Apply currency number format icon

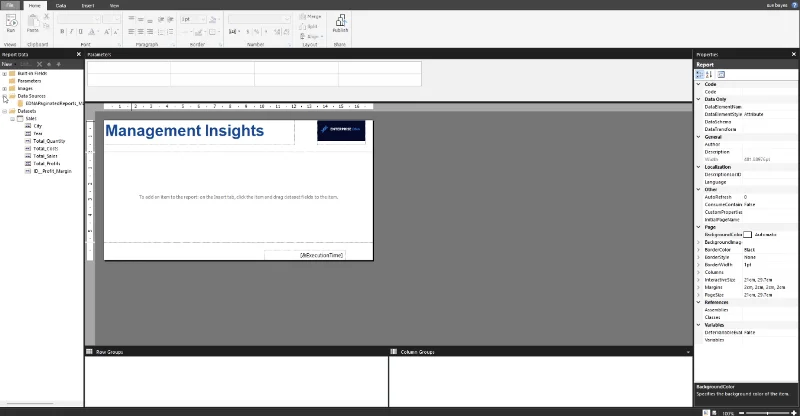pyautogui.click(x=248, y=32)
